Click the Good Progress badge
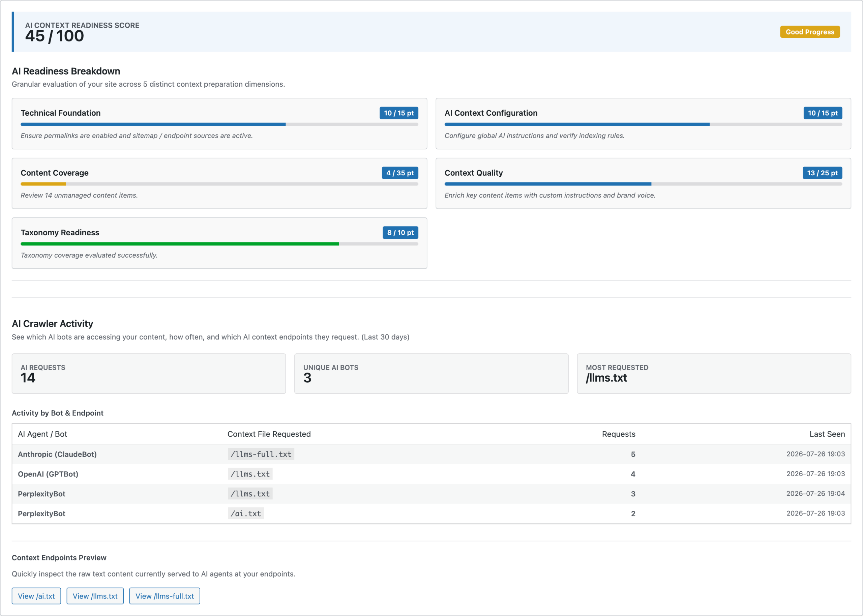This screenshot has height=616, width=863. (809, 32)
